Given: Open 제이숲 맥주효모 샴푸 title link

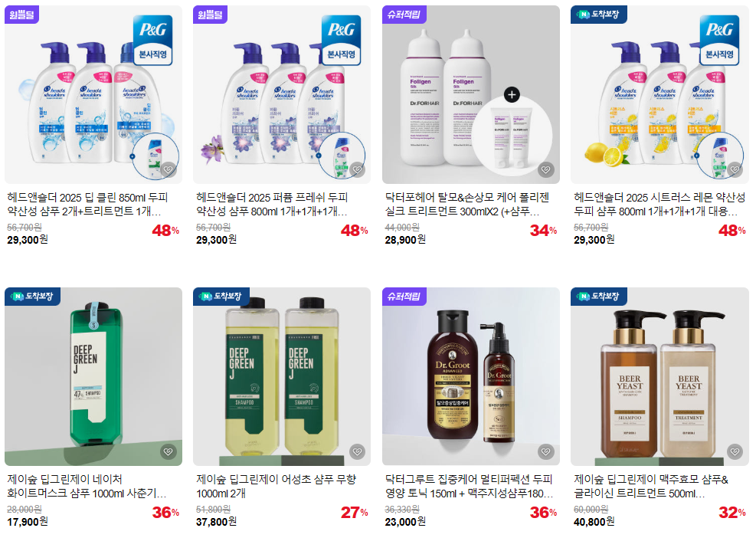Looking at the screenshot, I should pyautogui.click(x=651, y=487).
